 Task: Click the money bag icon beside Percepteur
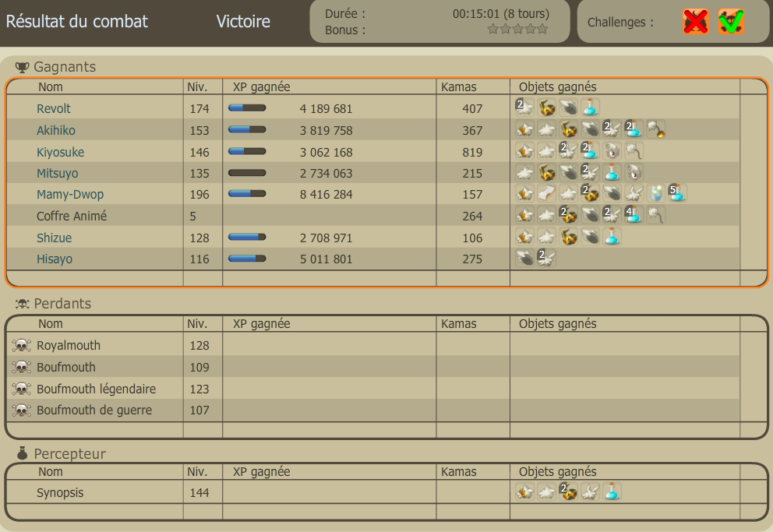22,453
